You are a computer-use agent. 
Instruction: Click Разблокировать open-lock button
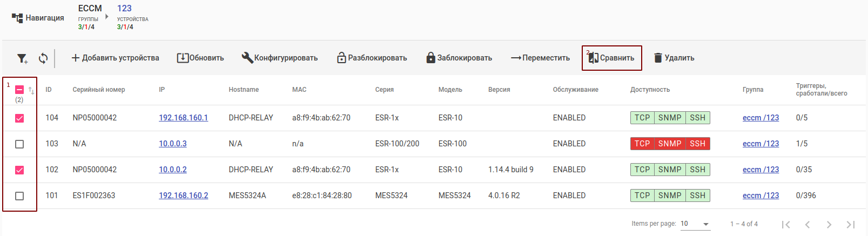372,58
